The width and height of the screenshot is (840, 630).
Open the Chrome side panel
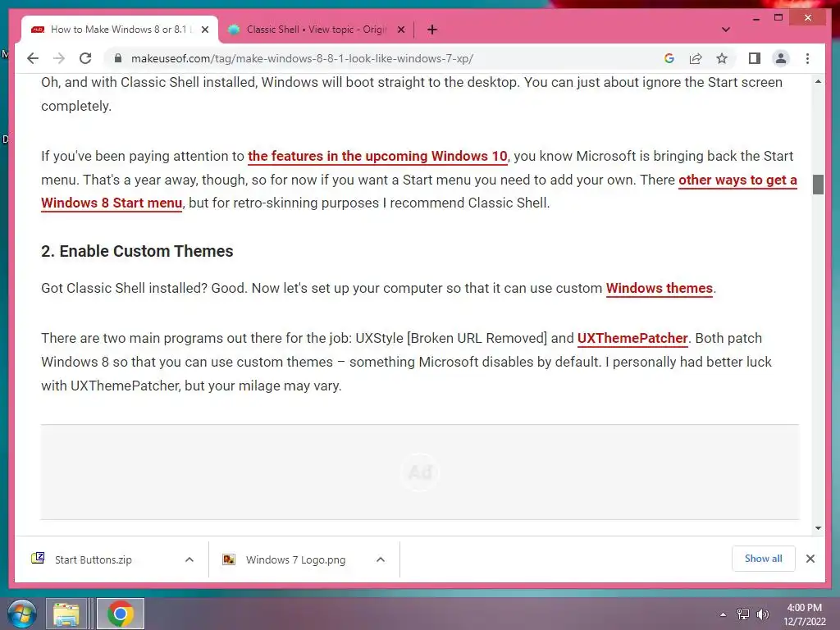coord(755,58)
